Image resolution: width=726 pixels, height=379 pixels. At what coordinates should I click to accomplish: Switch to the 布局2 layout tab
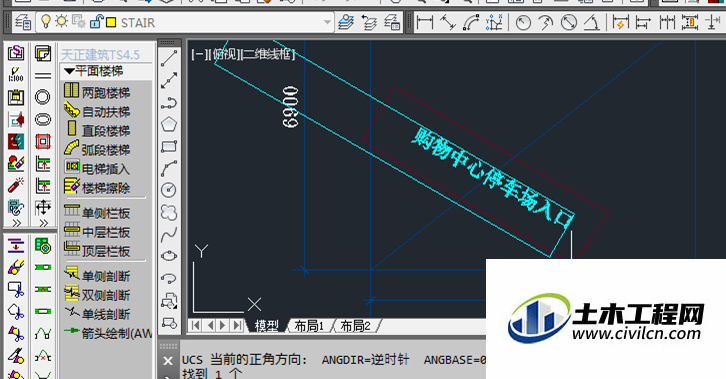(356, 326)
